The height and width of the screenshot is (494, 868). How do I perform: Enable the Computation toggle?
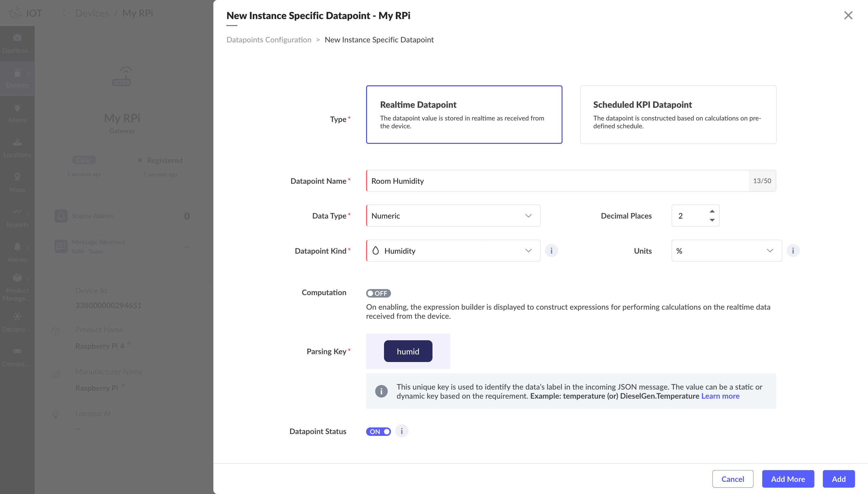click(378, 293)
